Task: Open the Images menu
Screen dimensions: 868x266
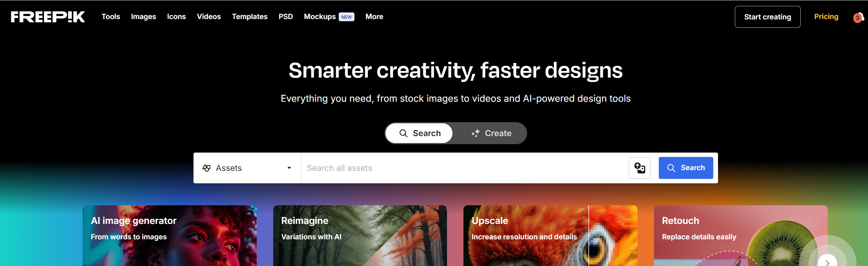Action: coord(143,16)
